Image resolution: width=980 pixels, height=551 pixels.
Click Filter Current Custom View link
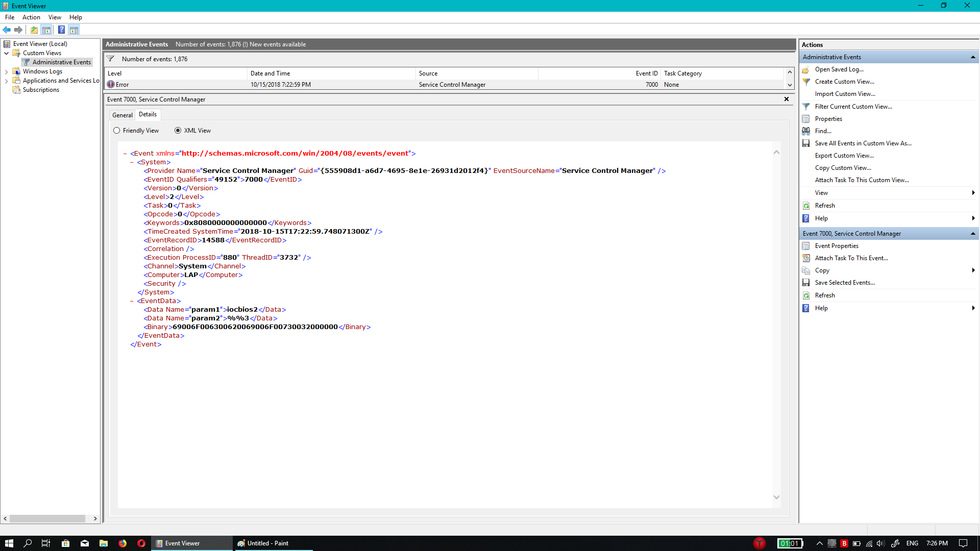pos(853,107)
